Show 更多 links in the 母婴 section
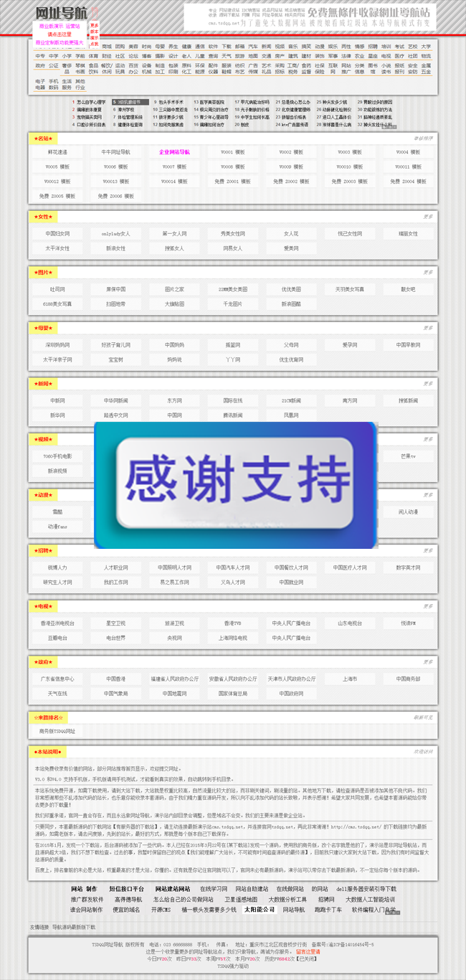466x980 pixels. click(x=428, y=328)
